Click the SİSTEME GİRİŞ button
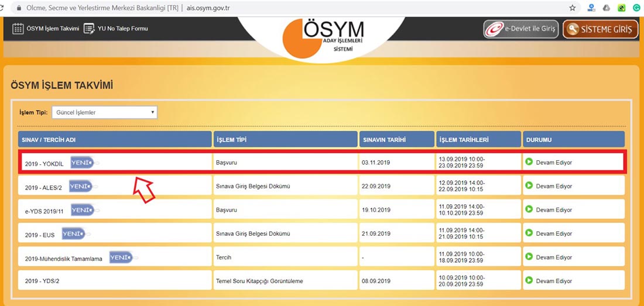644x306 pixels. pyautogui.click(x=600, y=29)
